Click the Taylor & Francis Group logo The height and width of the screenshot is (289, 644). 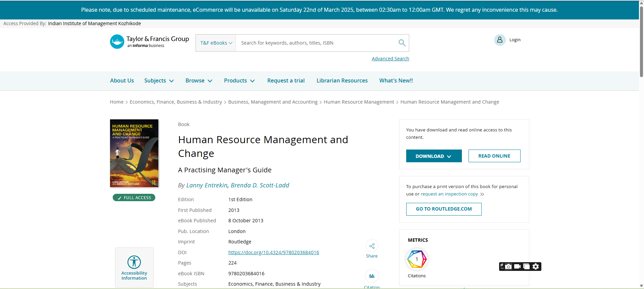150,42
